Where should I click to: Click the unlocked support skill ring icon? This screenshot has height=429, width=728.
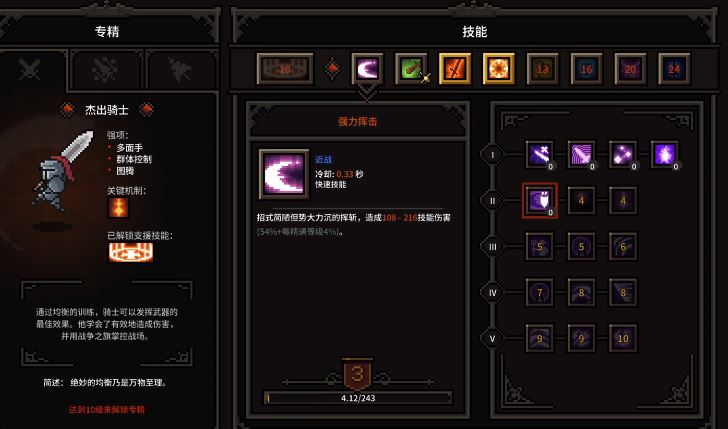[131, 252]
